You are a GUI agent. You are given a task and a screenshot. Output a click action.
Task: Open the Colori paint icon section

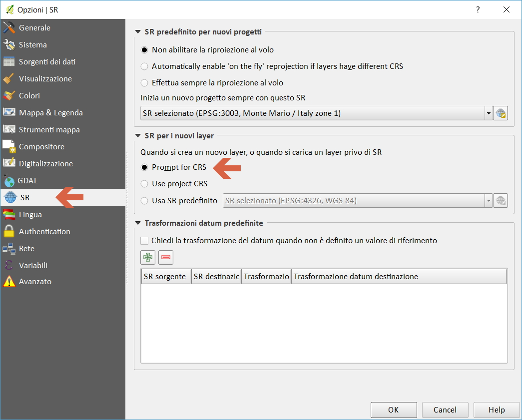(x=9, y=96)
